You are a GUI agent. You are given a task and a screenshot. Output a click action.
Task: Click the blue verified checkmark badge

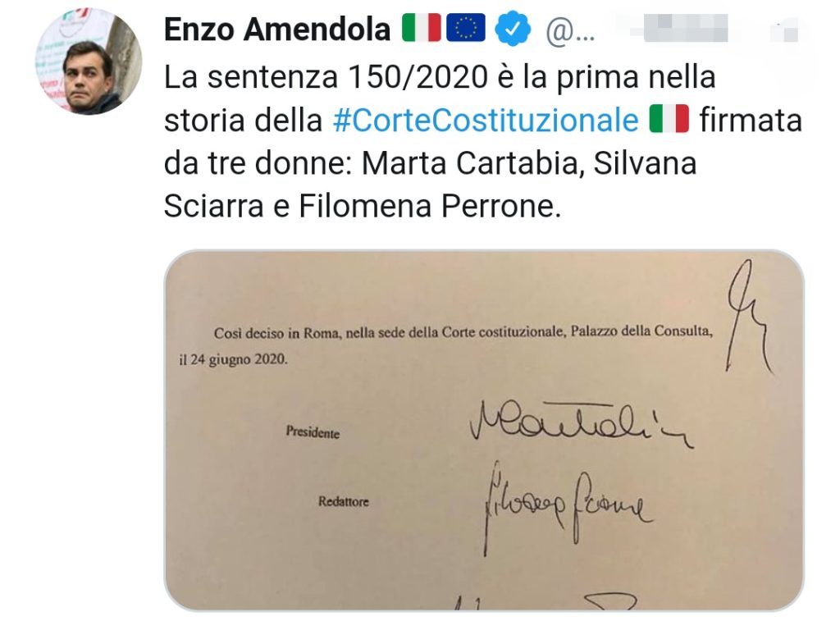[x=513, y=29]
